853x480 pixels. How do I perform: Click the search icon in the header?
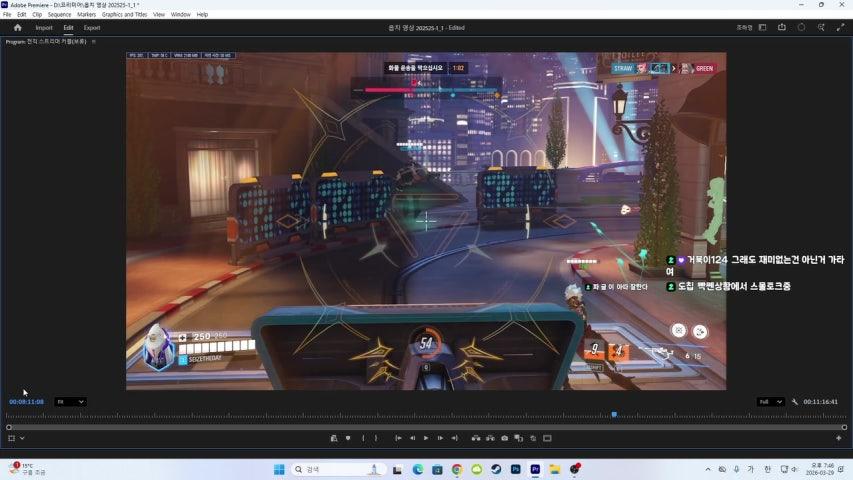tap(821, 27)
